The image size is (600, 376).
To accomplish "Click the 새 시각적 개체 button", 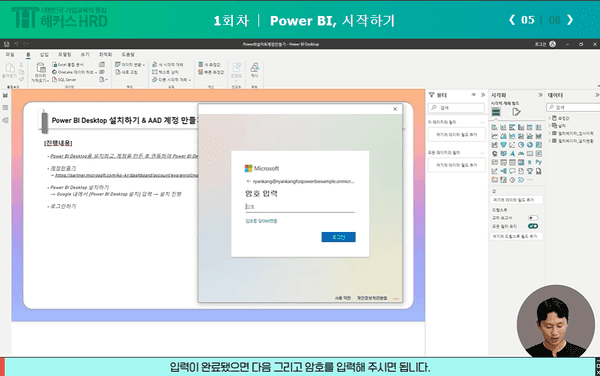I will 168,65.
